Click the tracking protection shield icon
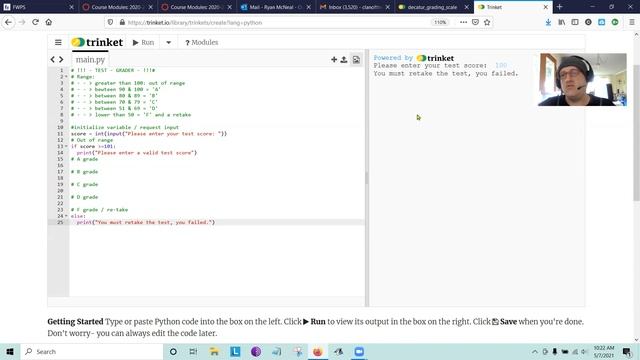This screenshot has height=360, width=640. pyautogui.click(x=110, y=22)
